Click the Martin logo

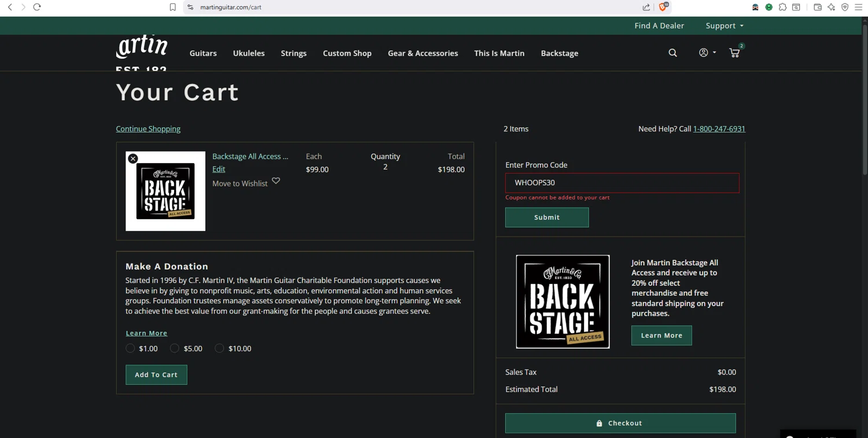pos(142,53)
